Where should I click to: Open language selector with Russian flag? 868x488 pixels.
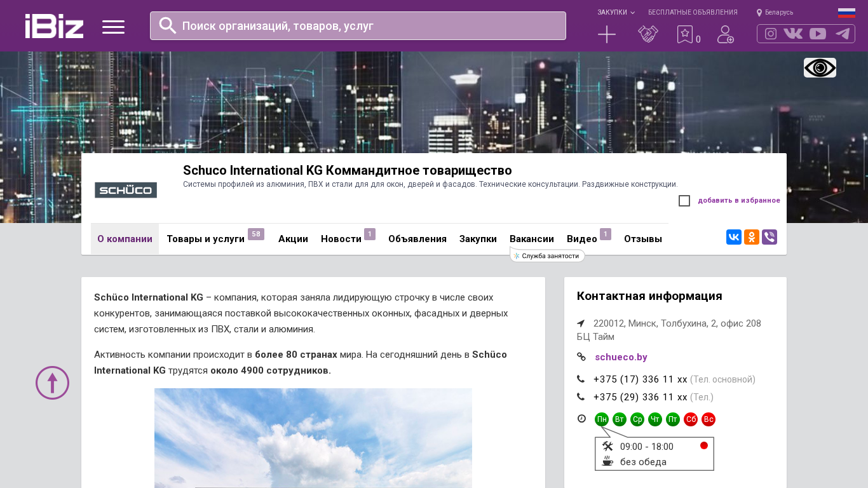(846, 13)
